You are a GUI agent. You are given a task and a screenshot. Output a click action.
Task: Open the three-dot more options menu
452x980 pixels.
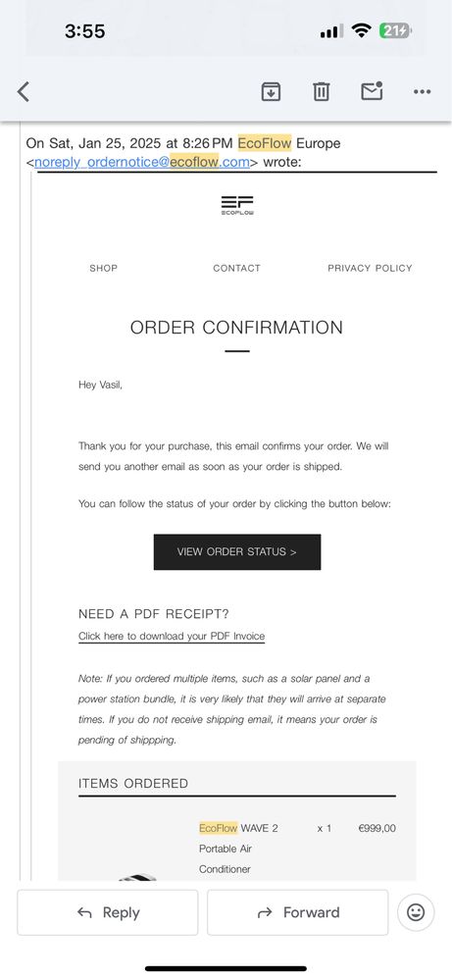point(422,92)
